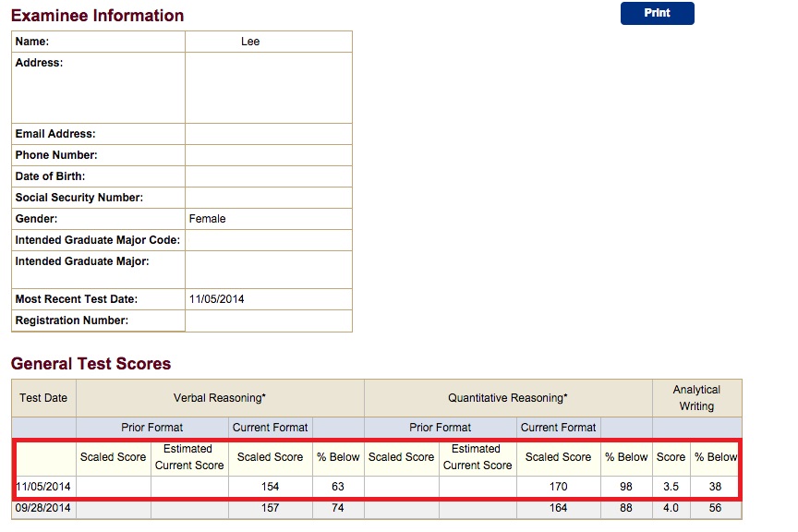798x532 pixels.
Task: Click the 'Social Security Number:' label
Action: pos(79,198)
